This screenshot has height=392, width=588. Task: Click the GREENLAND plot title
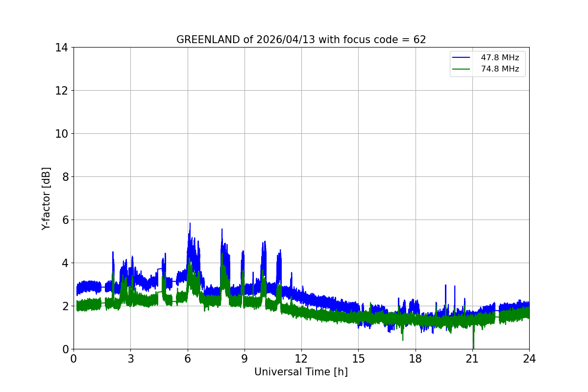point(301,40)
